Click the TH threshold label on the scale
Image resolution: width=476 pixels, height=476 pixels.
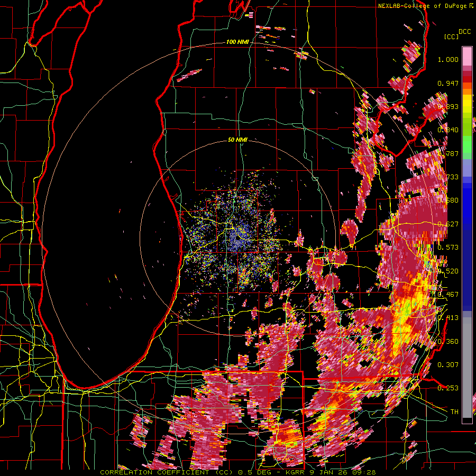click(x=454, y=411)
